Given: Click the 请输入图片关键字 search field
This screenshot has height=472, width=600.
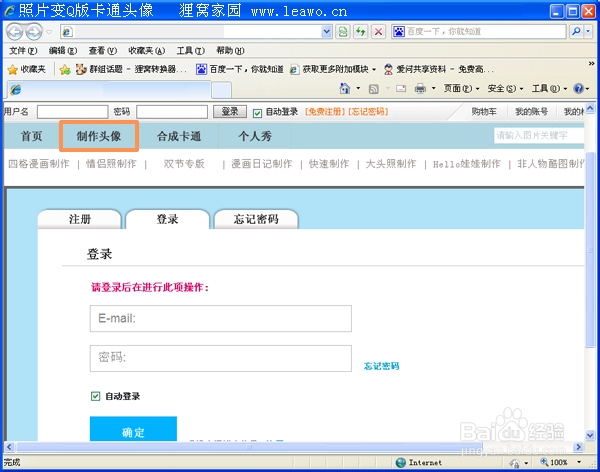Looking at the screenshot, I should point(539,135).
